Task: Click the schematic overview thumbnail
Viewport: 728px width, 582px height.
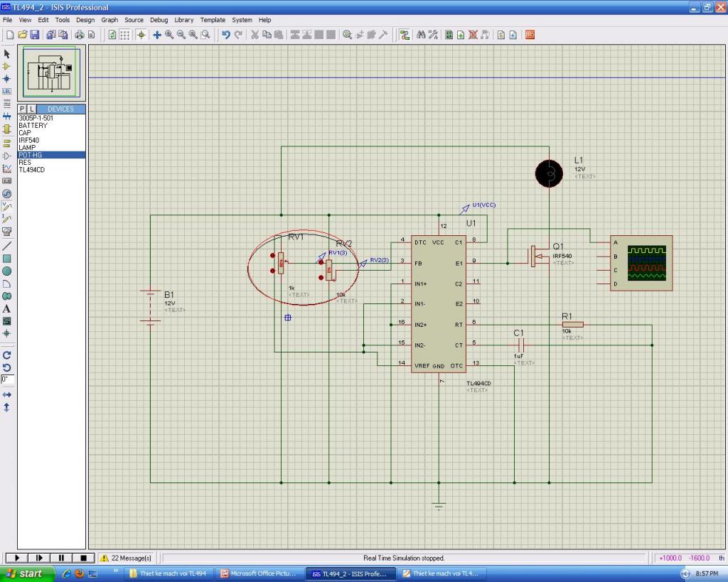Action: coord(52,72)
